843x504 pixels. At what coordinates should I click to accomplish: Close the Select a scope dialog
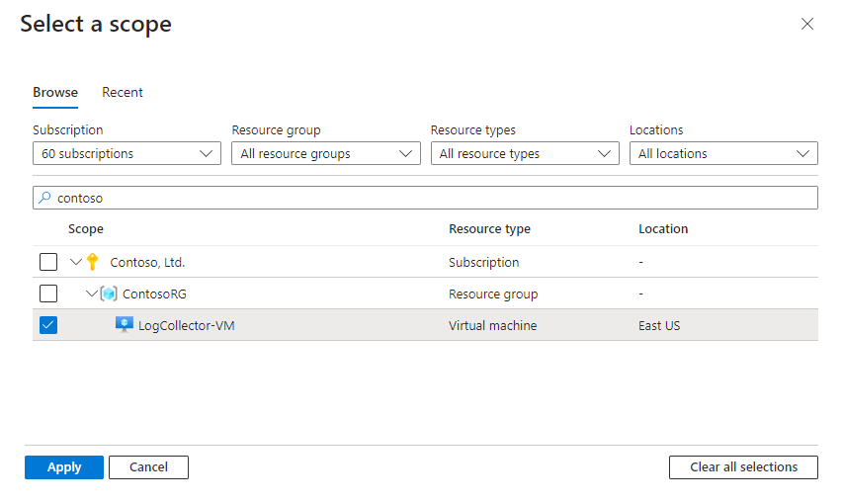coord(807,24)
